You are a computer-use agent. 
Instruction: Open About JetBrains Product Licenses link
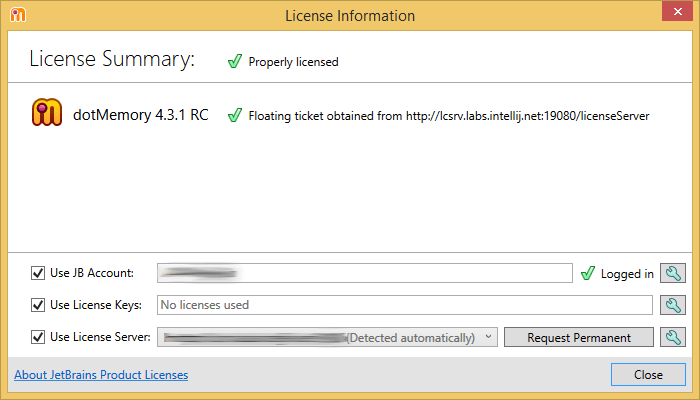tap(101, 375)
